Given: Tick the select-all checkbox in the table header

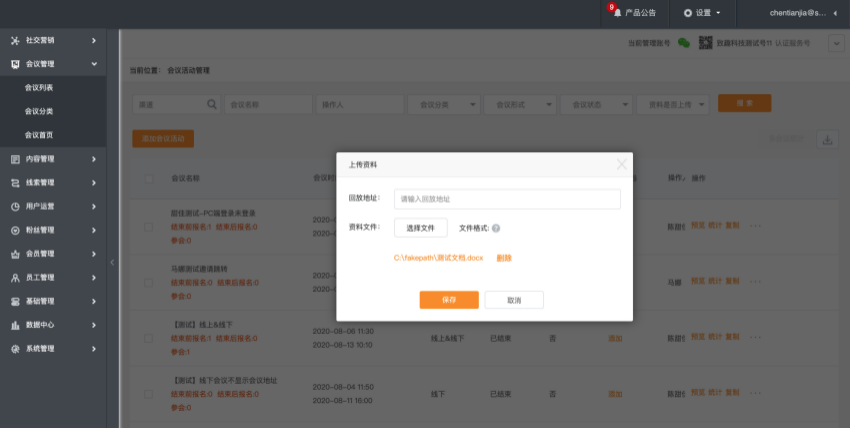Looking at the screenshot, I should click(149, 178).
